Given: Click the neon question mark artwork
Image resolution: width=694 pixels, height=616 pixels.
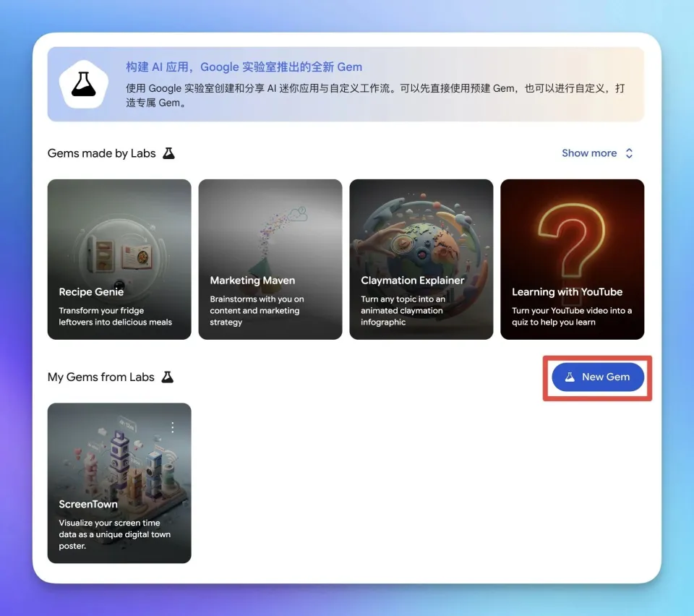Looking at the screenshot, I should (572, 231).
